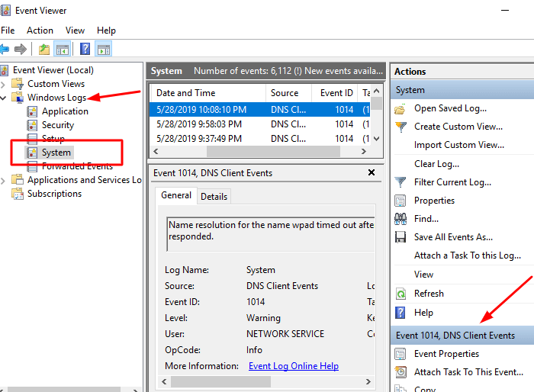Image resolution: width=534 pixels, height=392 pixels.
Task: Click the Refresh icon in Actions
Action: coord(400,294)
